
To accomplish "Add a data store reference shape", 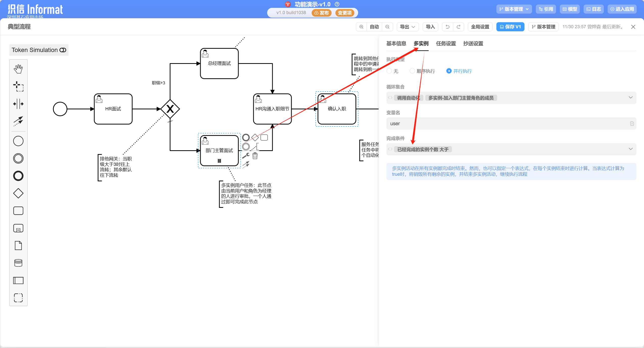I will tap(18, 263).
